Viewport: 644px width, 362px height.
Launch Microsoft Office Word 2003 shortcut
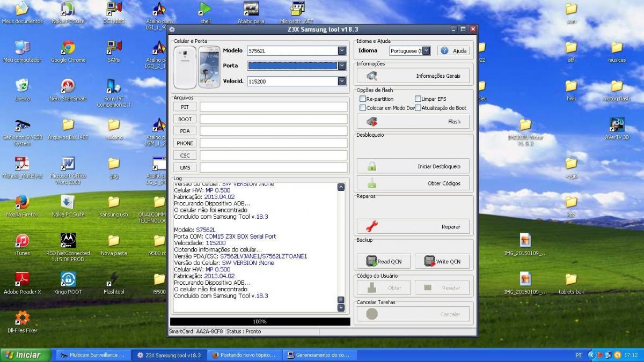68,171
